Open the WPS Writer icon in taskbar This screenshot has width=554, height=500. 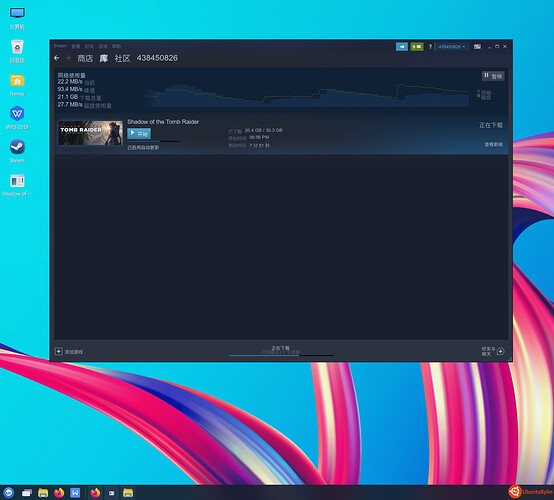pos(75,493)
